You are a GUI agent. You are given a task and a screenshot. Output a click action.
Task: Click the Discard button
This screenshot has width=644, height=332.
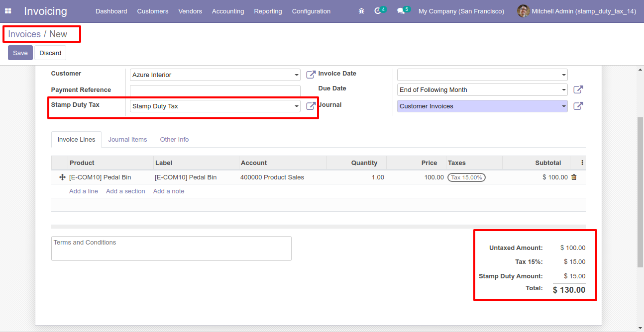click(50, 53)
